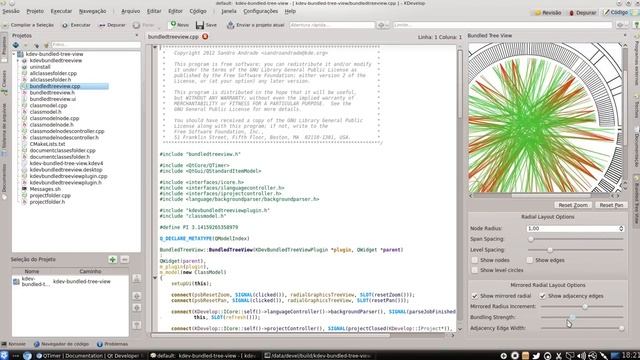
Task: Open Navegação menu
Action: [x=92, y=11]
